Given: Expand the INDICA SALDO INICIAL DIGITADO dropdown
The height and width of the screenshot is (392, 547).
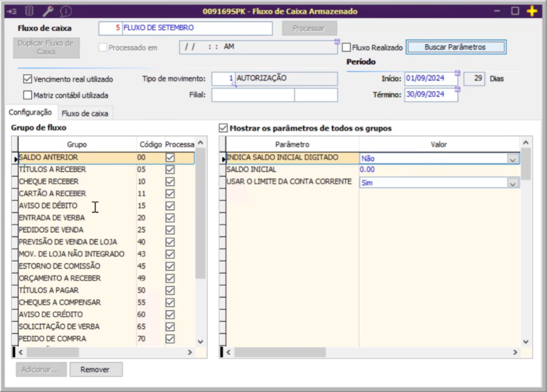Looking at the screenshot, I should (x=512, y=159).
